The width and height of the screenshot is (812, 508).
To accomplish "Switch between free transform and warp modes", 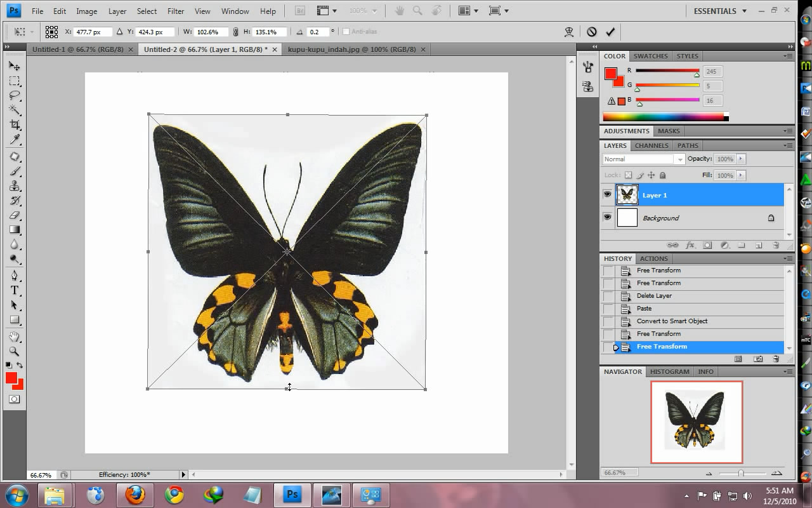I will (569, 32).
